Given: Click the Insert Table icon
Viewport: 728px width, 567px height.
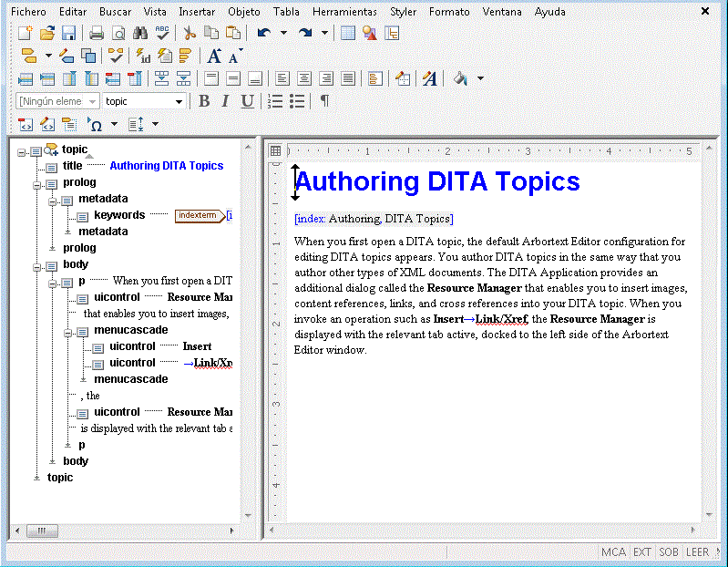Looking at the screenshot, I should tap(348, 34).
